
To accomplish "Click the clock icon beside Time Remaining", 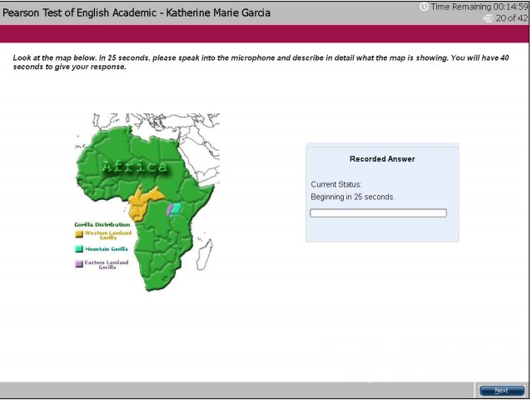I will tap(424, 7).
